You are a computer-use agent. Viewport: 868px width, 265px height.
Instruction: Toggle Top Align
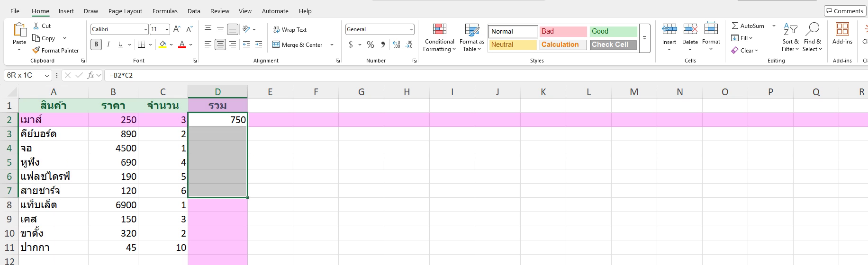coord(208,29)
